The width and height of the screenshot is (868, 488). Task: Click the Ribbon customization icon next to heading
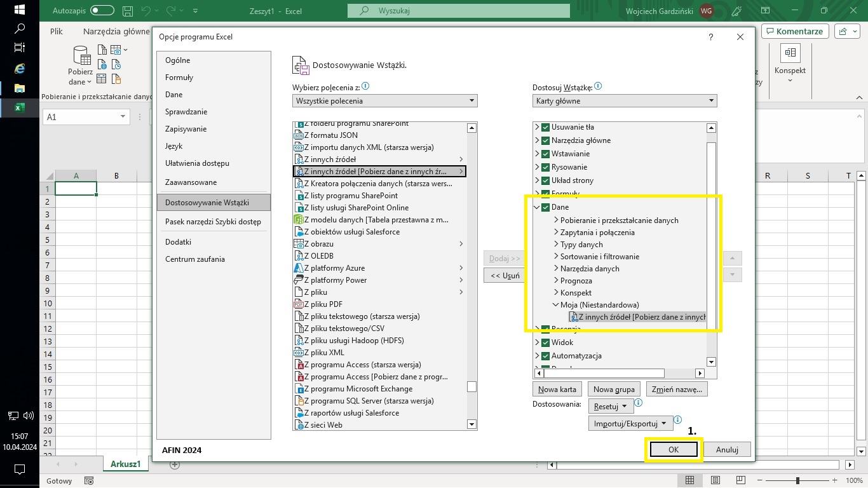pos(301,65)
